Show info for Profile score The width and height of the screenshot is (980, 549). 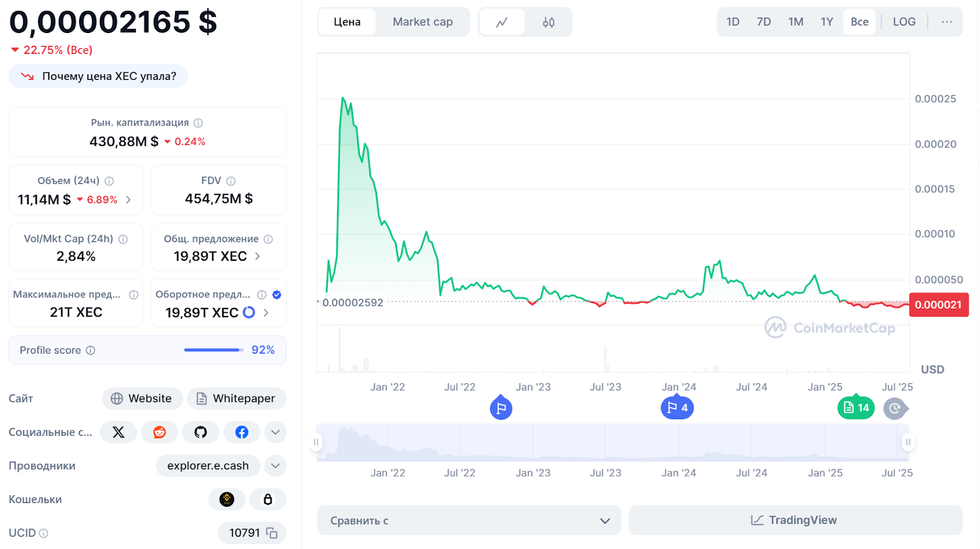click(91, 350)
